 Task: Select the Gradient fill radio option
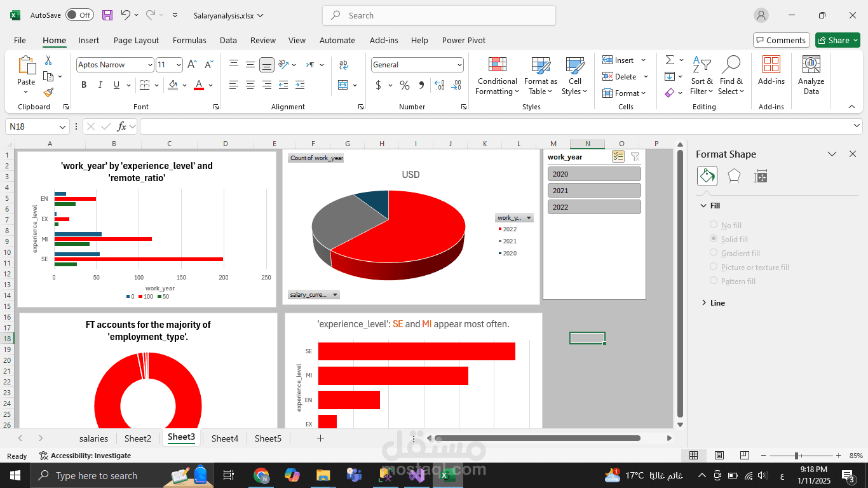[714, 253]
